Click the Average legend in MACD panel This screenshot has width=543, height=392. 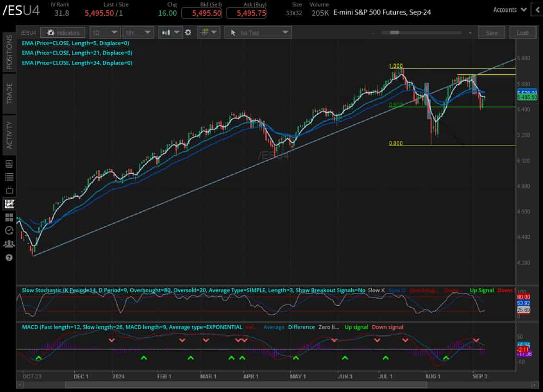[x=274, y=327]
